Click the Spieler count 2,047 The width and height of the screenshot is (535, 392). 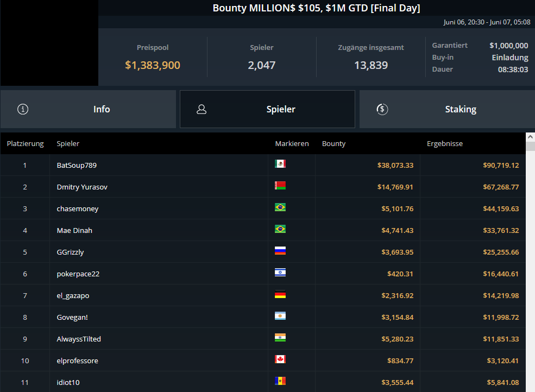[262, 65]
